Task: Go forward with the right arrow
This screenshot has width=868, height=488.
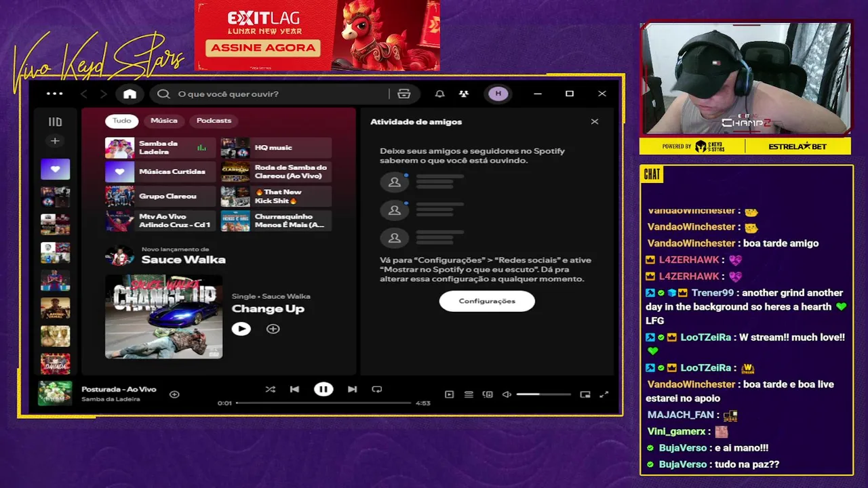Action: (103, 94)
